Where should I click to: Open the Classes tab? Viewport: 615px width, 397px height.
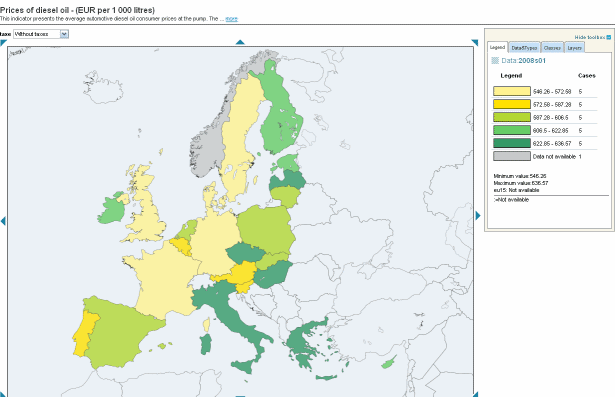[552, 48]
